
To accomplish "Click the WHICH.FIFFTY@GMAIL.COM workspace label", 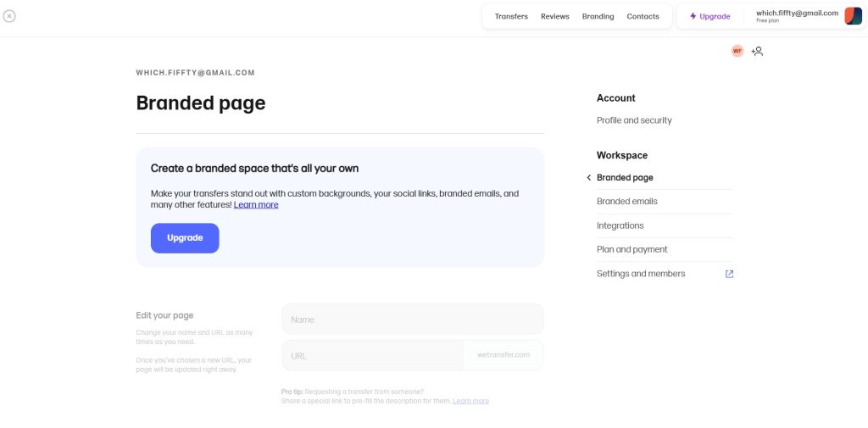I will 195,73.
